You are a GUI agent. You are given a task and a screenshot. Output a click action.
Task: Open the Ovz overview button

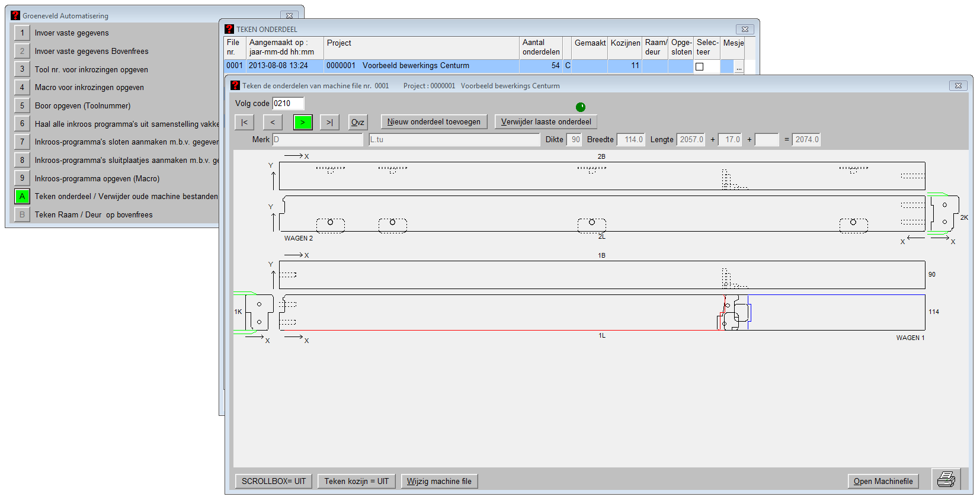357,122
